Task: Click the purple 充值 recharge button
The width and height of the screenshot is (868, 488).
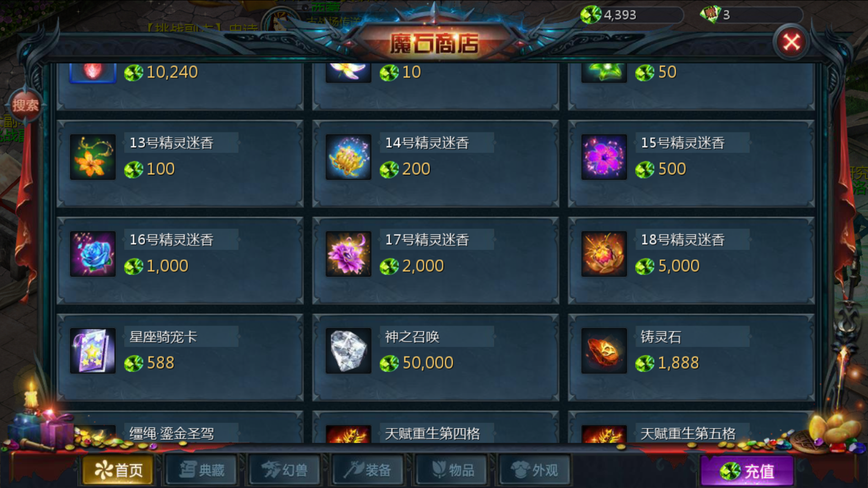Action: 747,471
